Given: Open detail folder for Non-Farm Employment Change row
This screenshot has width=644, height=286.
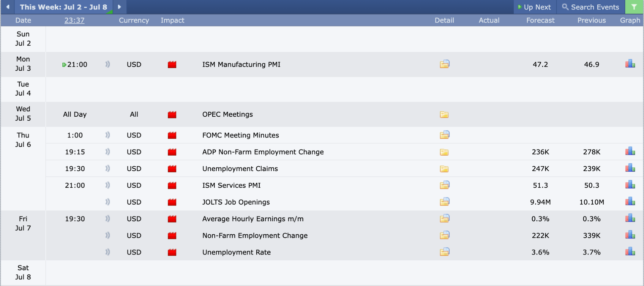Looking at the screenshot, I should pos(444,235).
